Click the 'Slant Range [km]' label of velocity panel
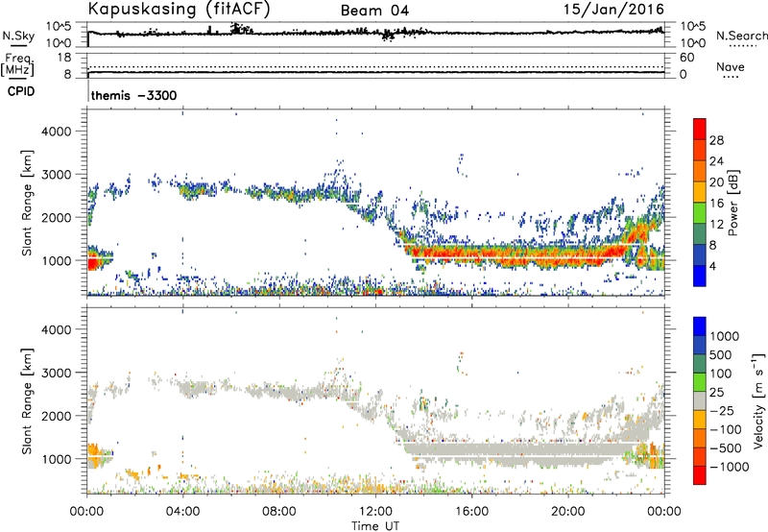 (x=27, y=400)
